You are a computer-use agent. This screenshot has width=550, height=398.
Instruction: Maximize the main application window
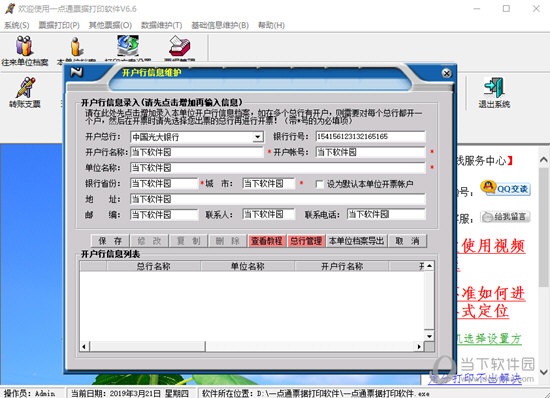pos(506,8)
